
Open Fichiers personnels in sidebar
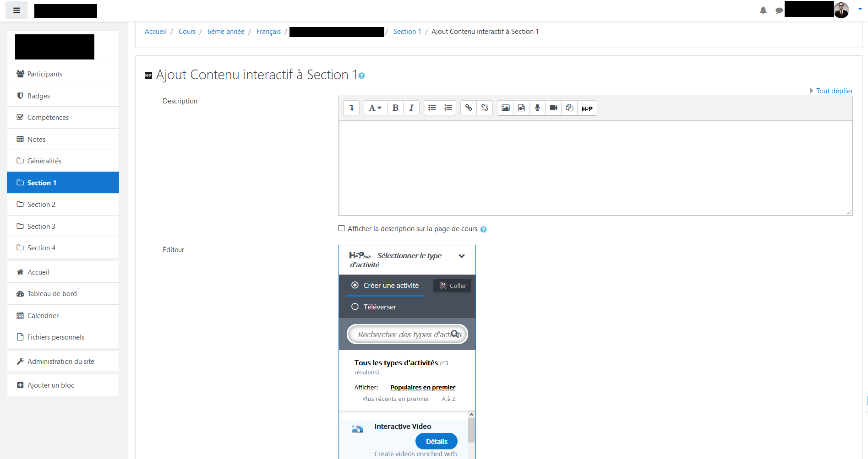(63, 337)
